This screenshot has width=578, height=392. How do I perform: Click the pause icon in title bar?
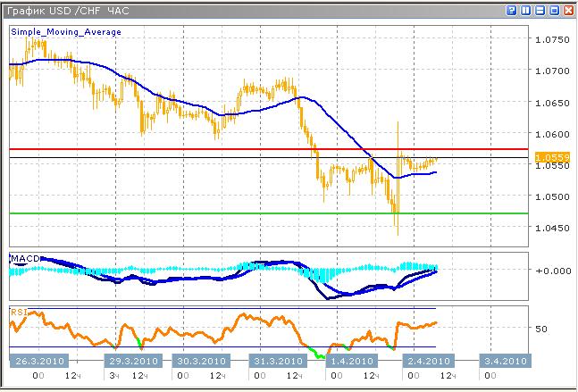pos(526,11)
